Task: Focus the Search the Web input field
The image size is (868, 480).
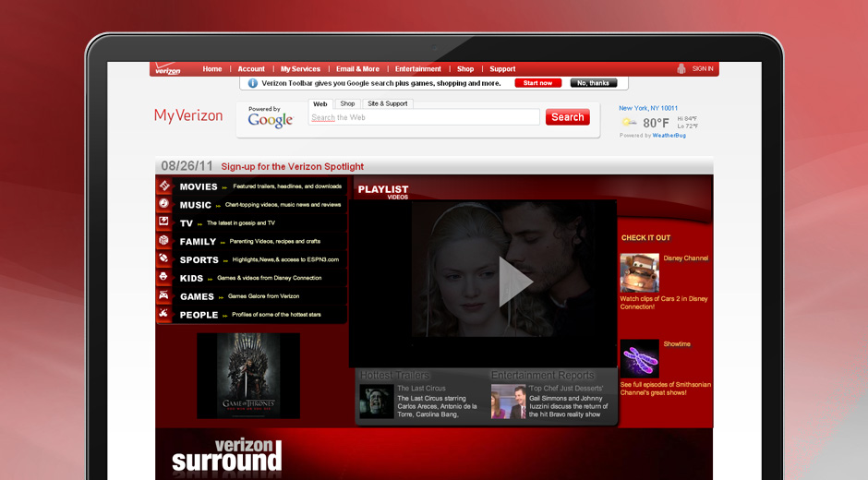Action: [x=424, y=117]
